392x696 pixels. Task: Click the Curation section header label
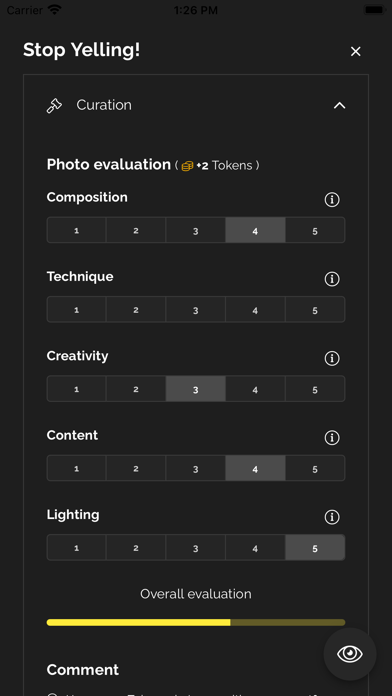tap(104, 105)
